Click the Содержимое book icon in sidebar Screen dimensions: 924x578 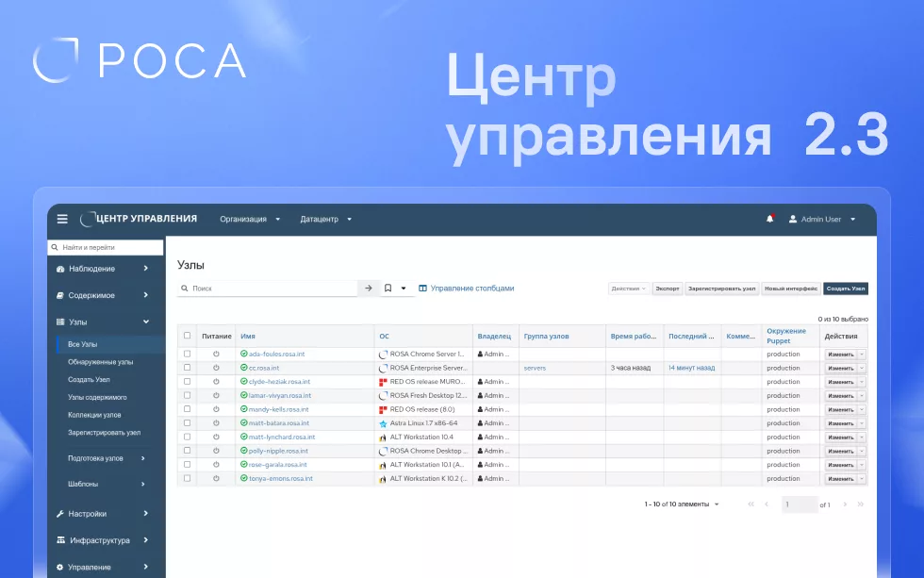click(x=60, y=295)
